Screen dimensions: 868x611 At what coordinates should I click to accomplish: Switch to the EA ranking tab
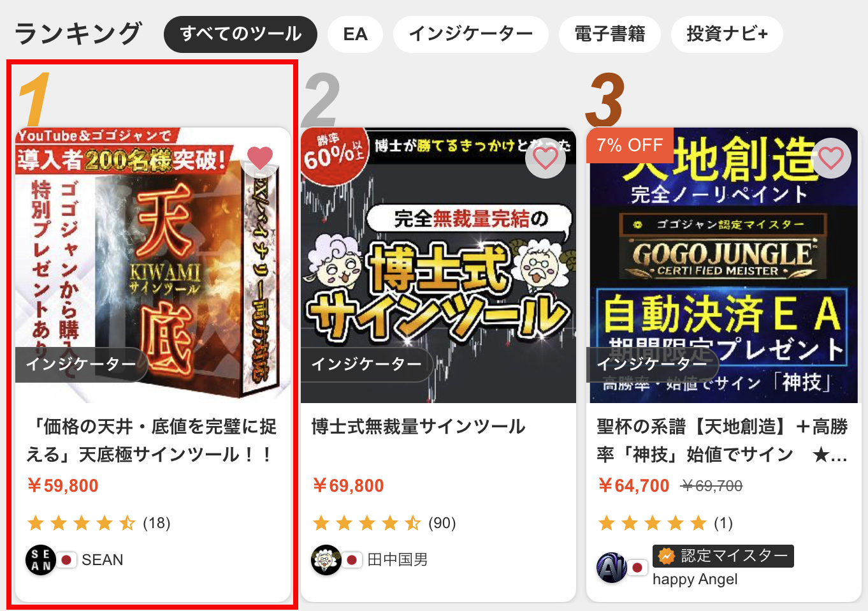(355, 34)
